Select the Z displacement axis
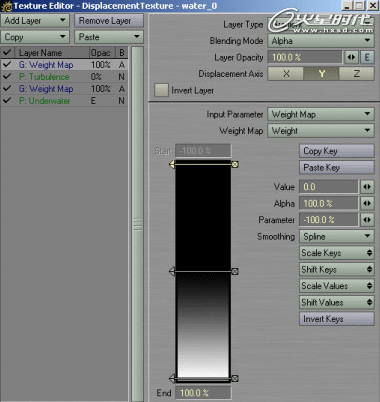The width and height of the screenshot is (380, 402). [357, 74]
